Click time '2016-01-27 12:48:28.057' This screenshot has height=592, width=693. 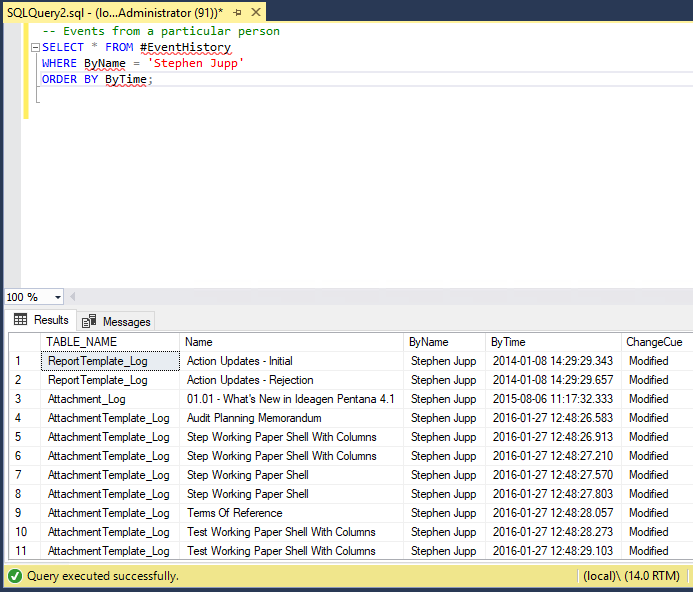[x=553, y=513]
